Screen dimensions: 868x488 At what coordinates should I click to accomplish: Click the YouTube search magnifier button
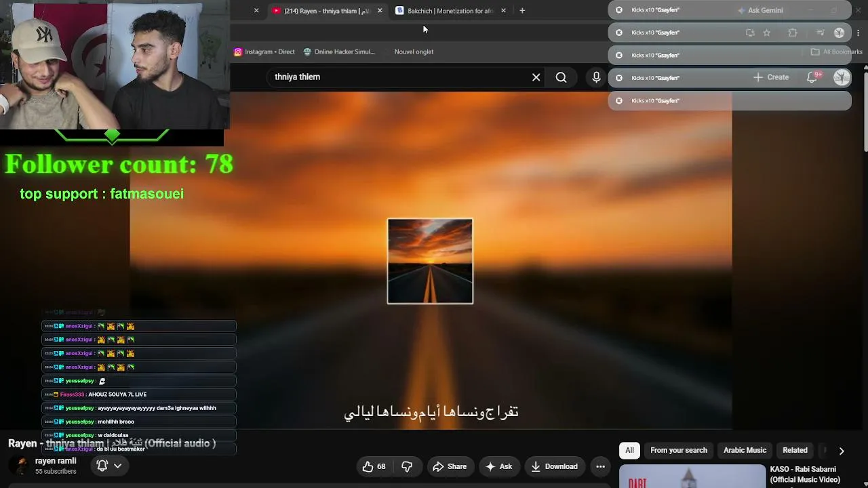(561, 77)
